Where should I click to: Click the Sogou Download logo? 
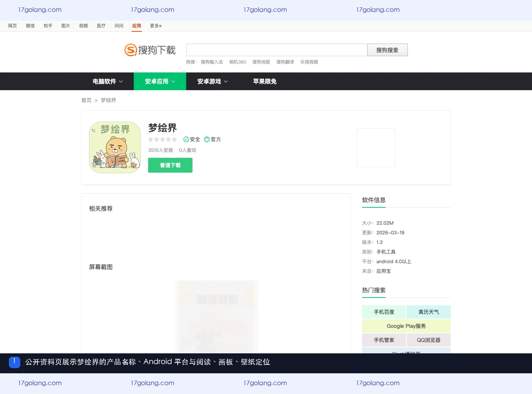(150, 50)
